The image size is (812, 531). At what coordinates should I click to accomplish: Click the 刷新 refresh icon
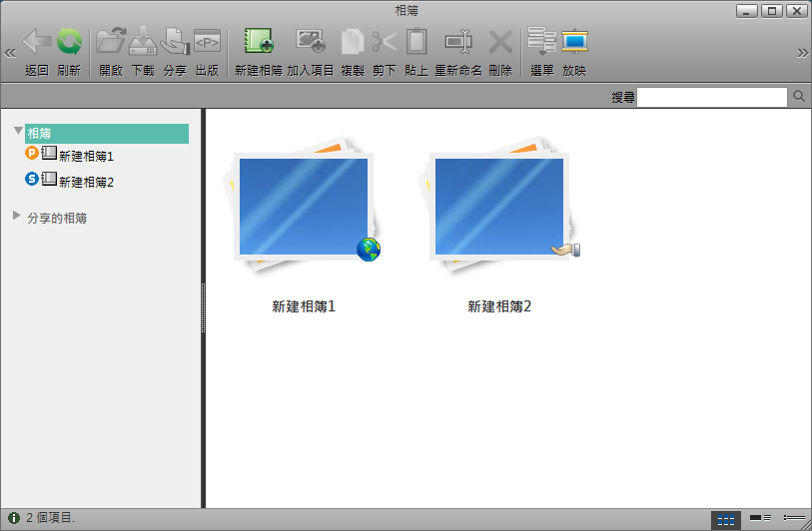coord(69,42)
